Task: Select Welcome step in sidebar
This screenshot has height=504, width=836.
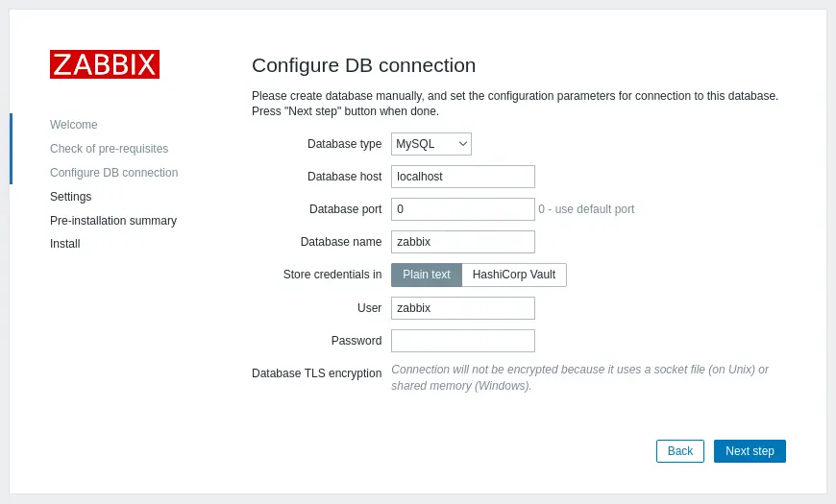Action: tap(74, 125)
